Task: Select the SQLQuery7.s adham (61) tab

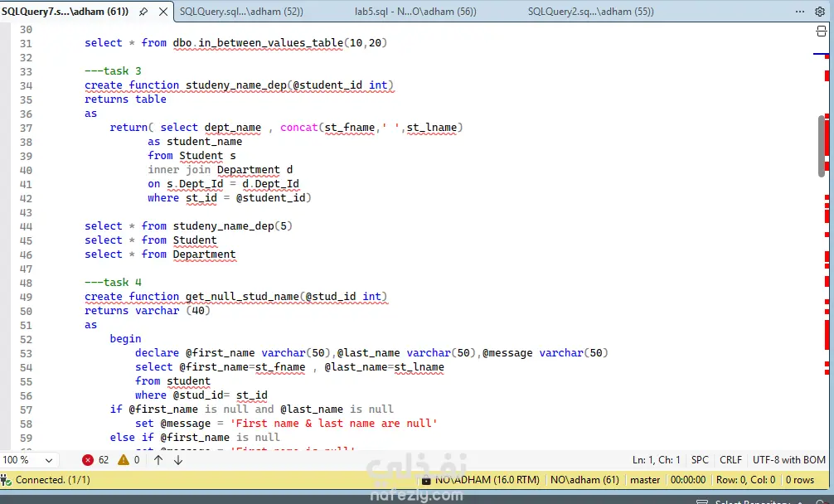Action: (x=65, y=11)
